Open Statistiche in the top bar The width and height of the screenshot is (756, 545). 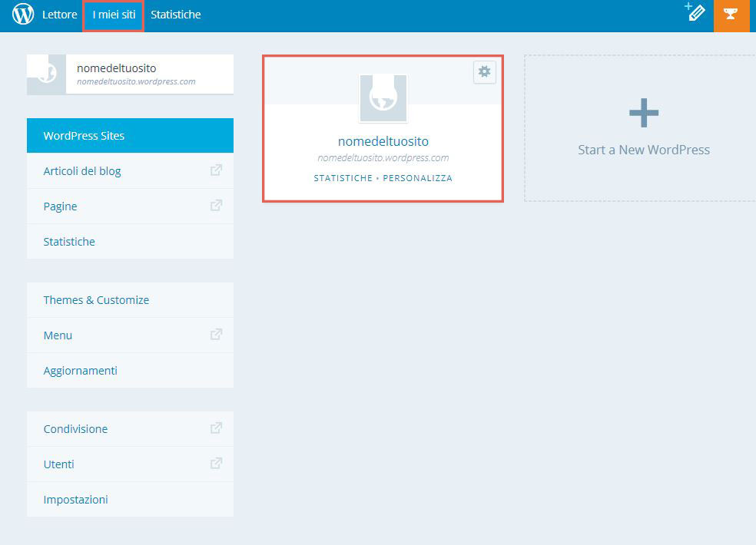pos(175,15)
